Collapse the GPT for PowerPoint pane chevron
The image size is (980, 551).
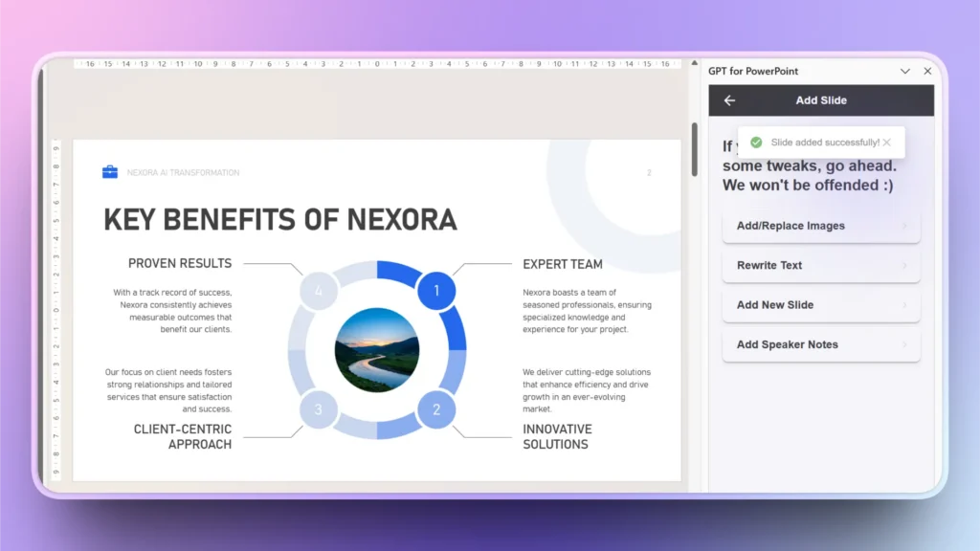coord(905,71)
